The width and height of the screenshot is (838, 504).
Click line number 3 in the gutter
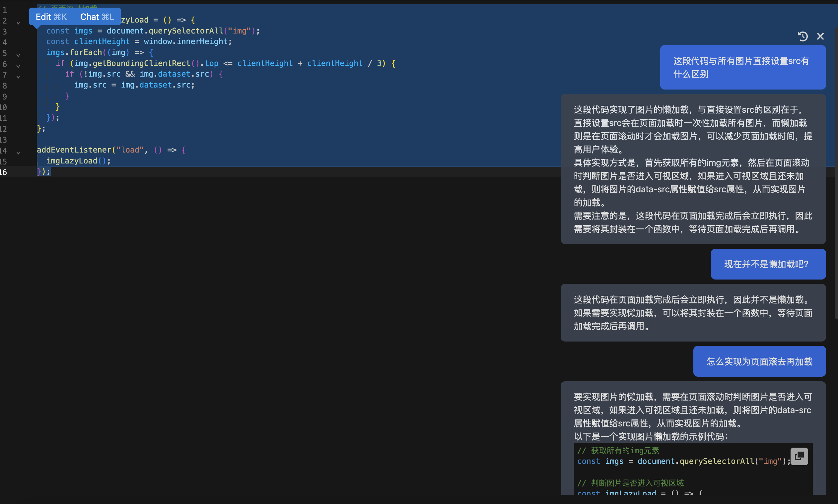(4, 31)
